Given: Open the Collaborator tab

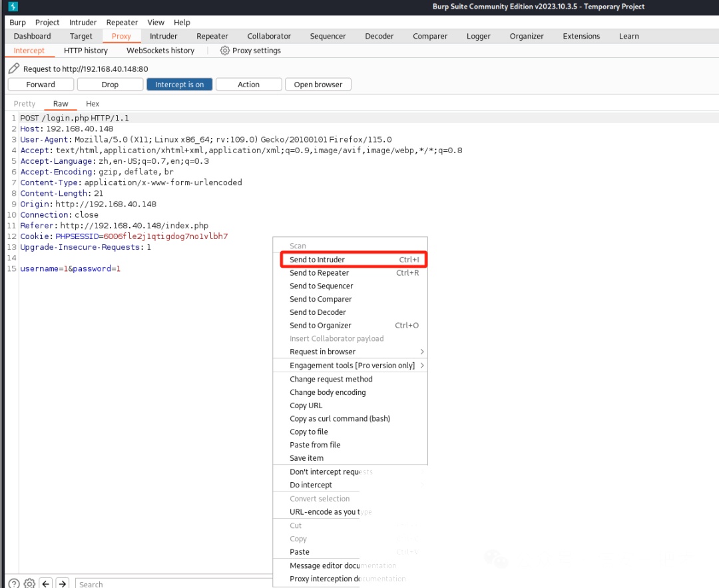Looking at the screenshot, I should click(x=269, y=36).
